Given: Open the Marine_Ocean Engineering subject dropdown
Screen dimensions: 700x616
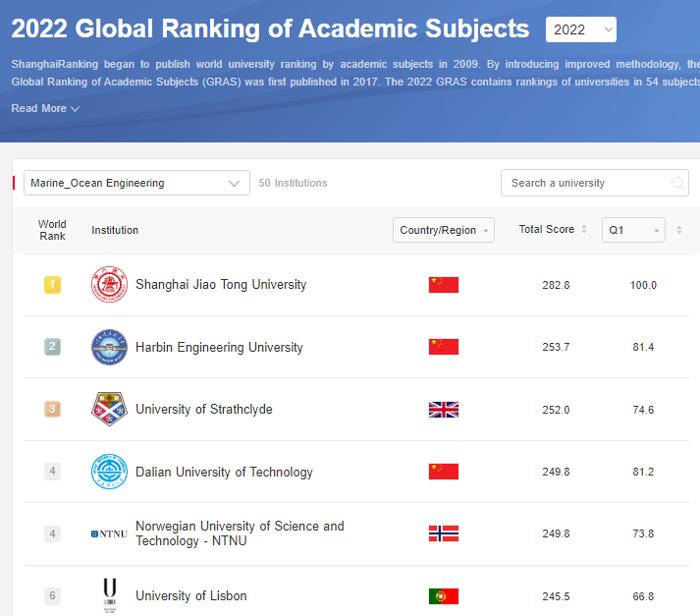Looking at the screenshot, I should 136,183.
